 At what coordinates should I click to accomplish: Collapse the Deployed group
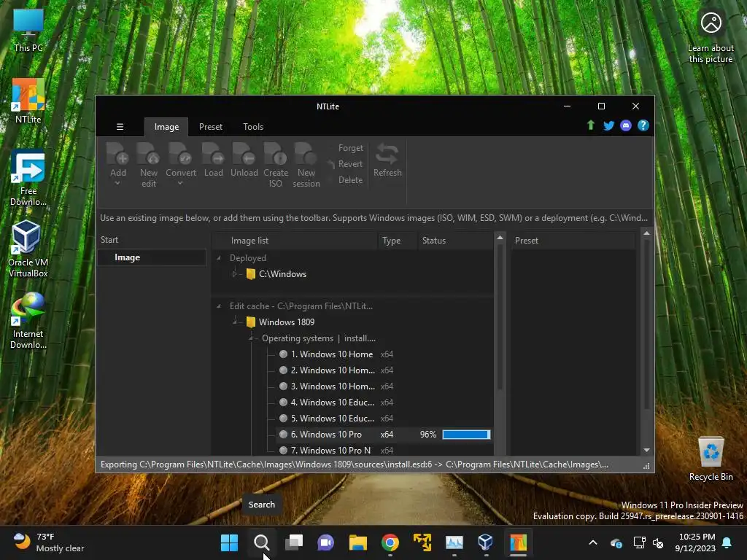point(219,258)
